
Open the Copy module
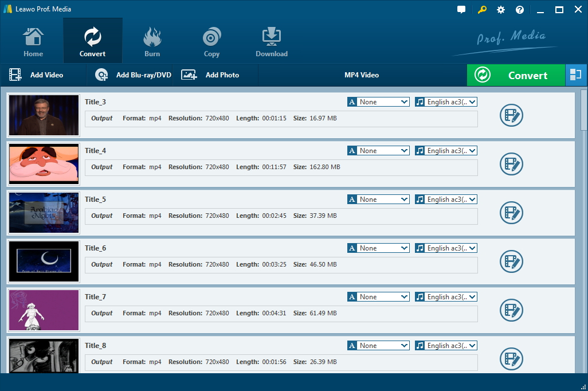(x=211, y=42)
